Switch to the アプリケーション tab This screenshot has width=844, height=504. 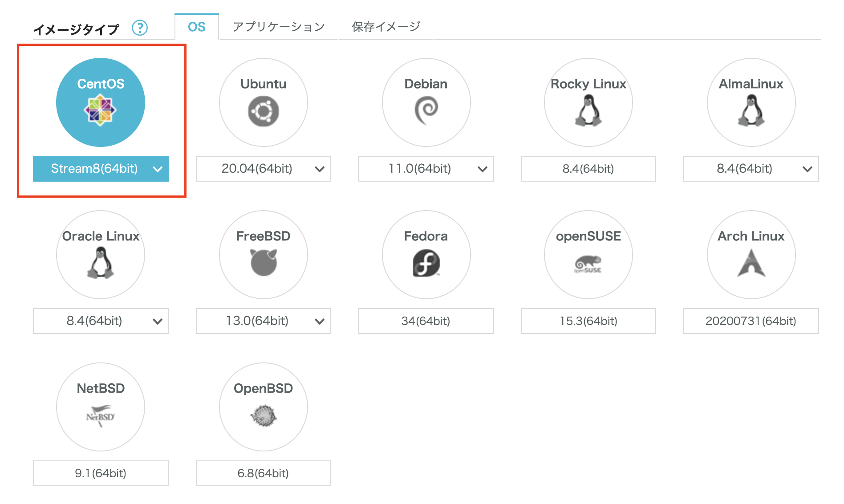coord(278,27)
